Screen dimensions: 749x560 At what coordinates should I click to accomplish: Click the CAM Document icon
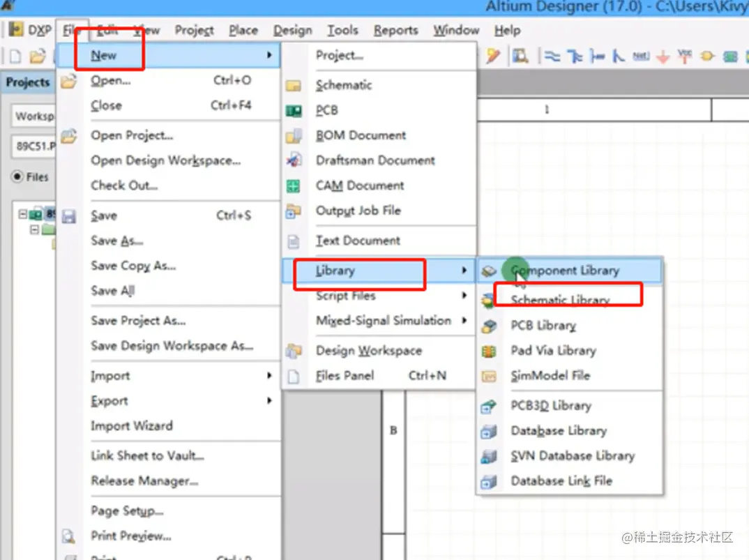tap(294, 186)
